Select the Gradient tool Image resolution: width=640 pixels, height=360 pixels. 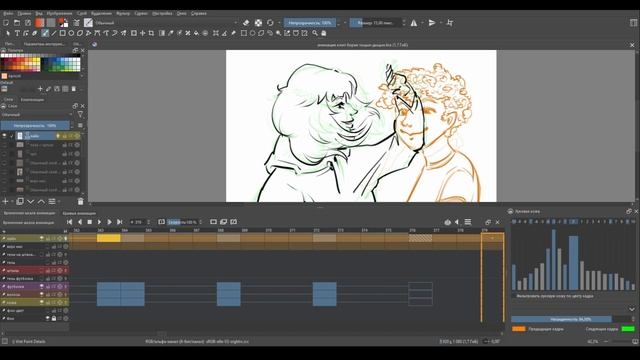162,33
